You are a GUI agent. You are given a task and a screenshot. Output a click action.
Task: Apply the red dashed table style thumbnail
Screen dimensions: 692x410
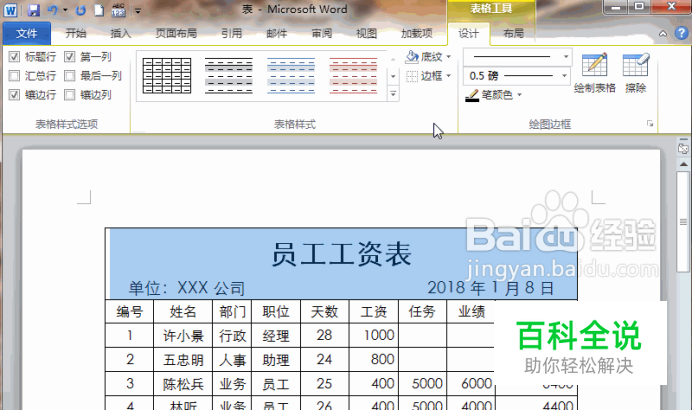(353, 76)
